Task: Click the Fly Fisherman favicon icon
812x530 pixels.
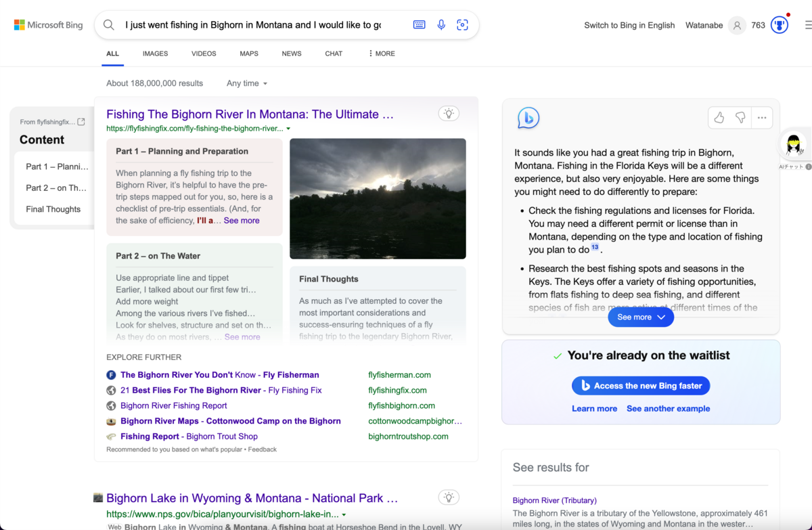Action: pyautogui.click(x=111, y=375)
